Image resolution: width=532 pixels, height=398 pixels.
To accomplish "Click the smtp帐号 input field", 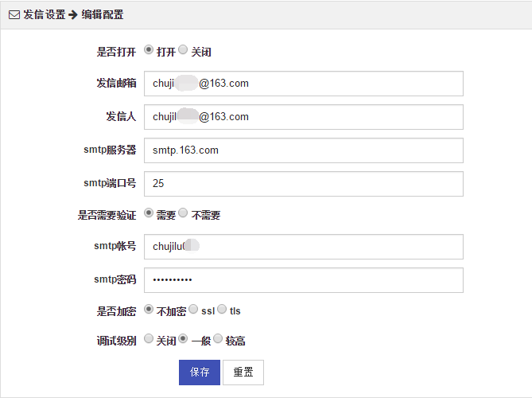I will pyautogui.click(x=304, y=247).
